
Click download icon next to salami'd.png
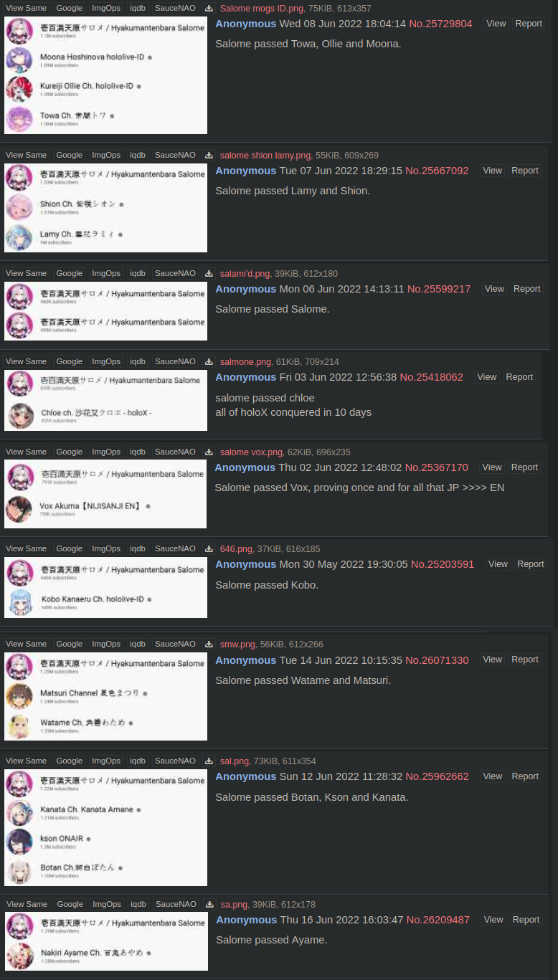click(x=209, y=274)
